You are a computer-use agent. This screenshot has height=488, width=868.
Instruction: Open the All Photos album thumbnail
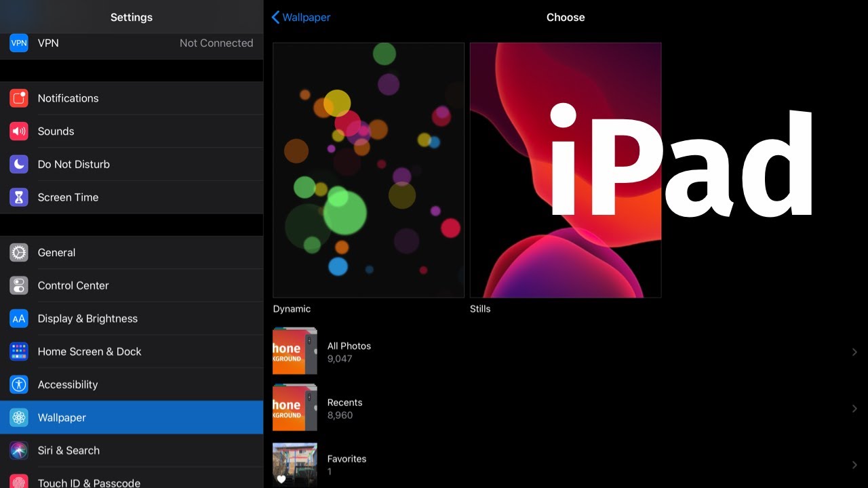(295, 352)
